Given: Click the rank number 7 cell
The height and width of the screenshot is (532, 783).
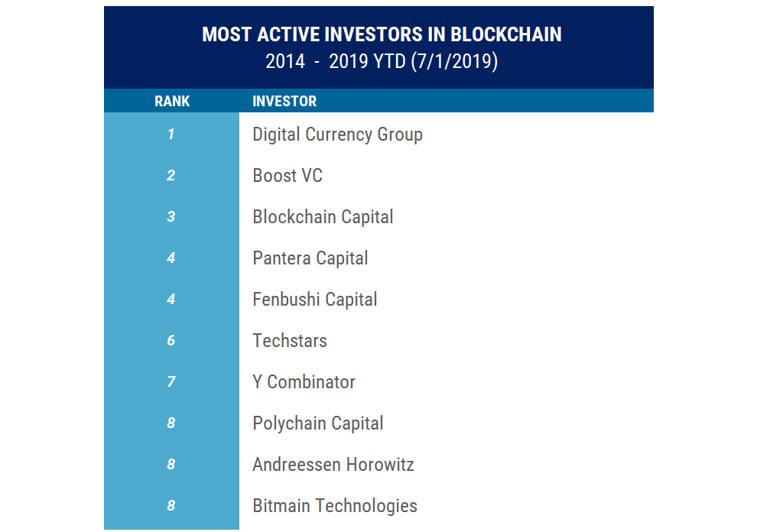Looking at the screenshot, I should pyautogui.click(x=171, y=382).
